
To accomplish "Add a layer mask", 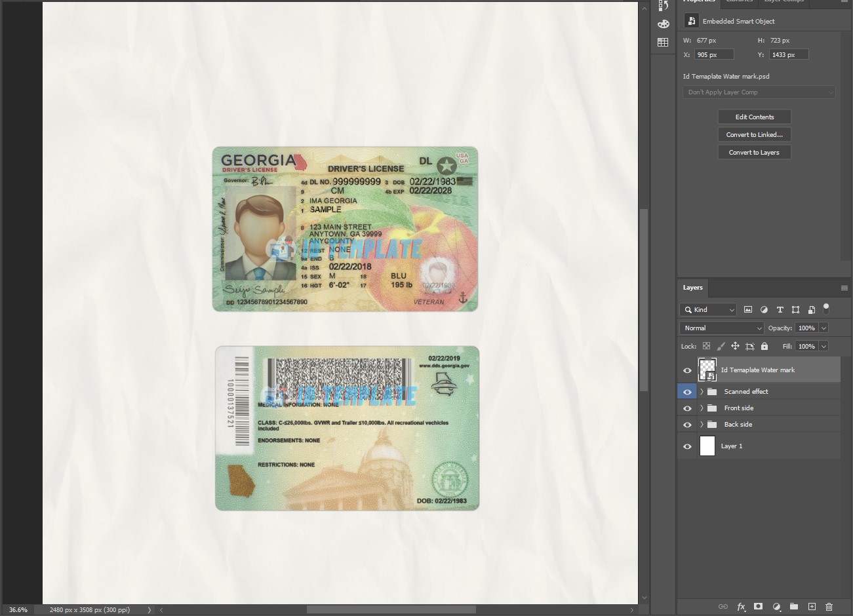I will 758,607.
